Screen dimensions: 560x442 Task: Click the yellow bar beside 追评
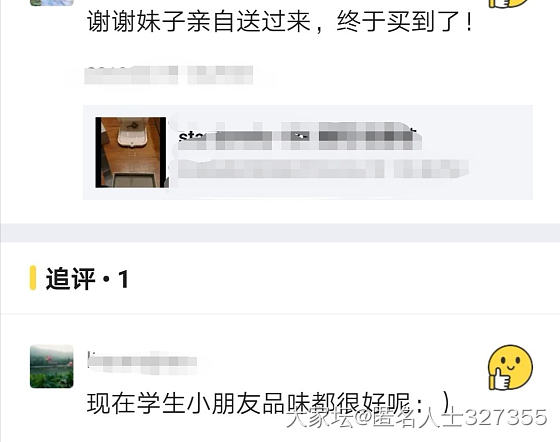pos(33,278)
